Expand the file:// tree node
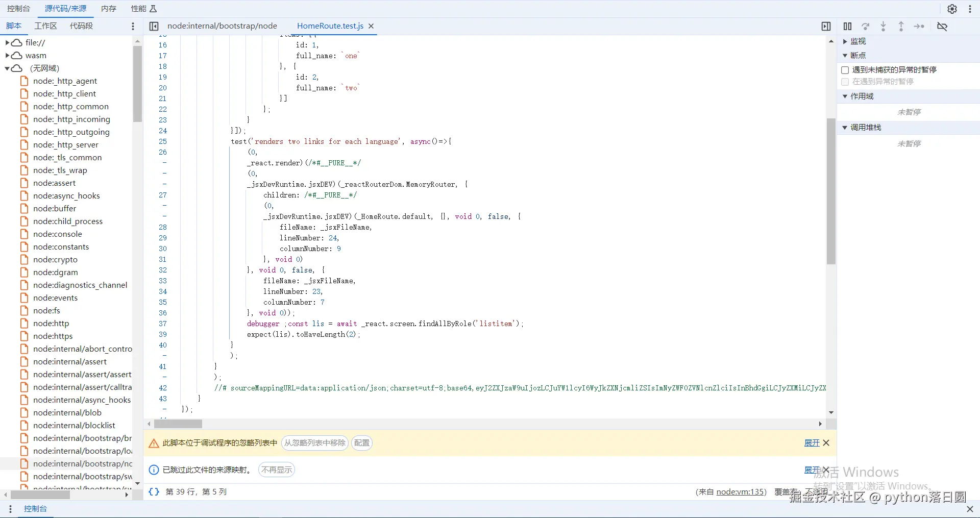This screenshot has height=518, width=980. click(x=8, y=42)
